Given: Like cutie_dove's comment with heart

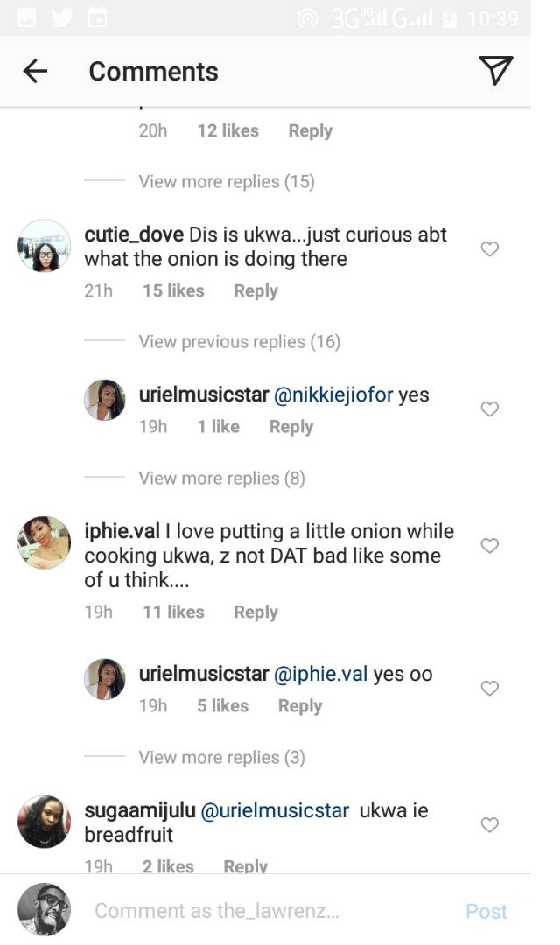Looking at the screenshot, I should click(x=490, y=249).
